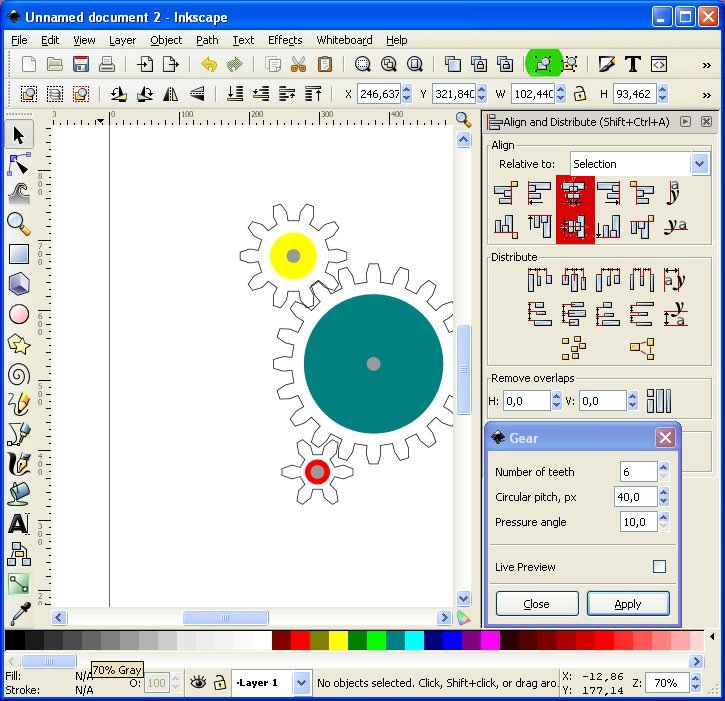Click the Undo arrow icon
The image size is (725, 701).
pos(209,64)
